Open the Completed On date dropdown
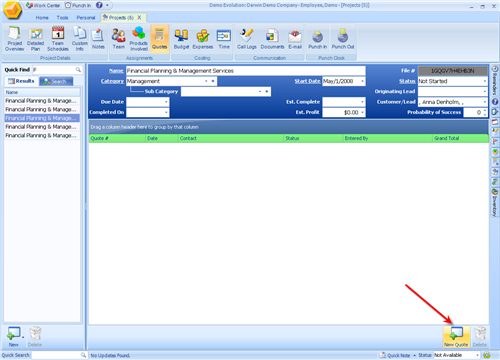The height and width of the screenshot is (360, 500). (166, 112)
